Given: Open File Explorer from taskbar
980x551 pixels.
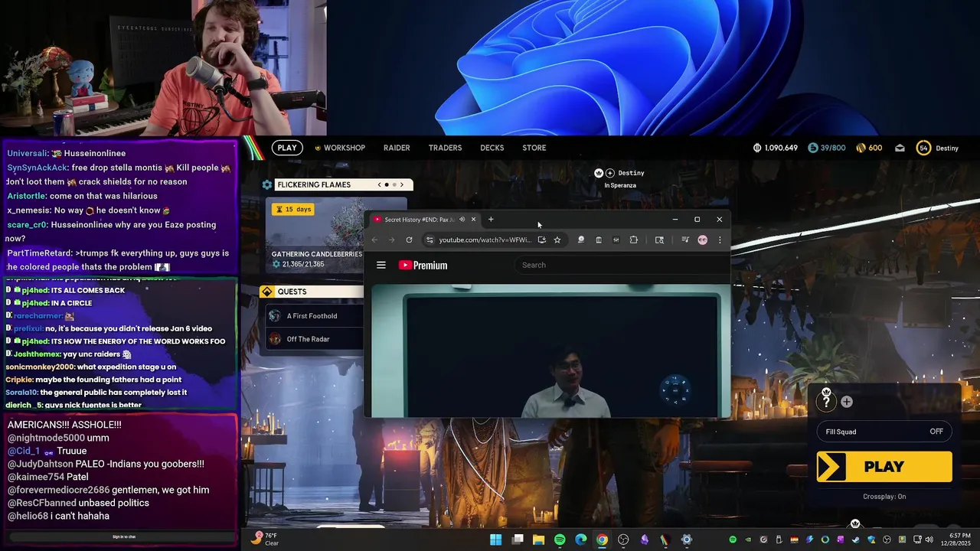Looking at the screenshot, I should [538, 540].
